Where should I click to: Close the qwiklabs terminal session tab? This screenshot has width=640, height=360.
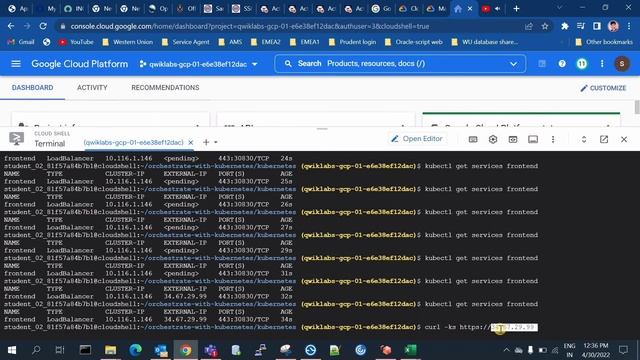(x=191, y=142)
